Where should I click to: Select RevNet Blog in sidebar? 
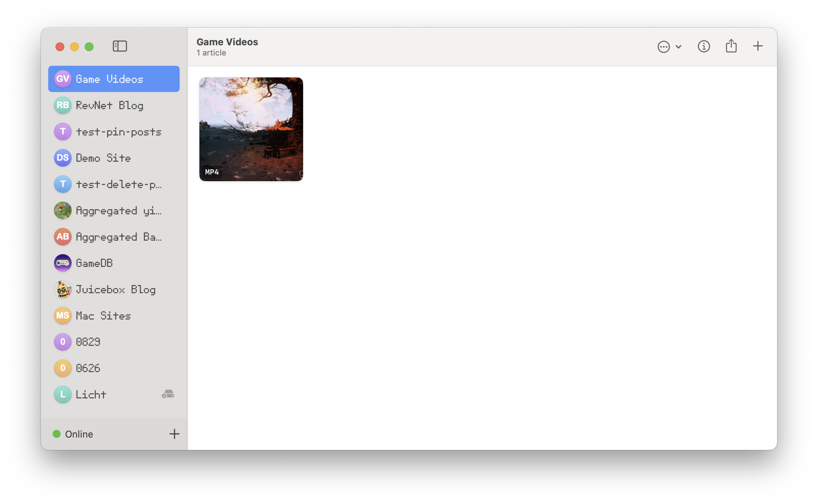pos(110,106)
